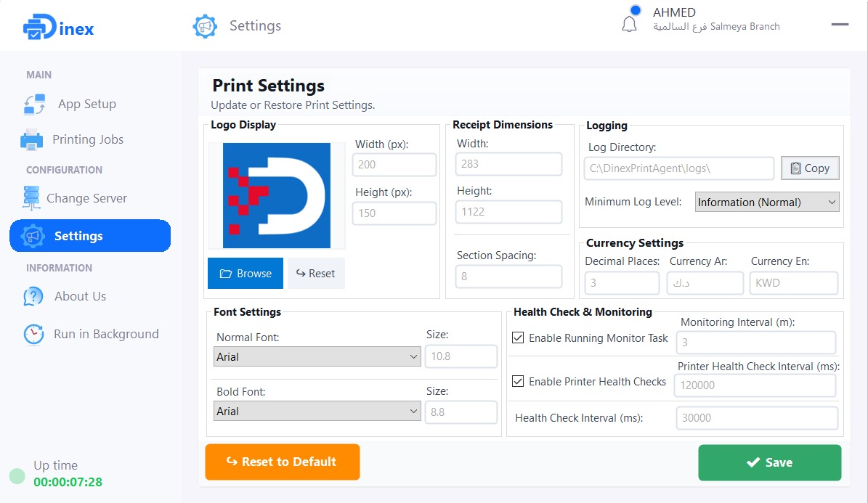Select the Settings sidebar item
Image resolution: width=868 pixels, height=503 pixels.
click(x=89, y=236)
